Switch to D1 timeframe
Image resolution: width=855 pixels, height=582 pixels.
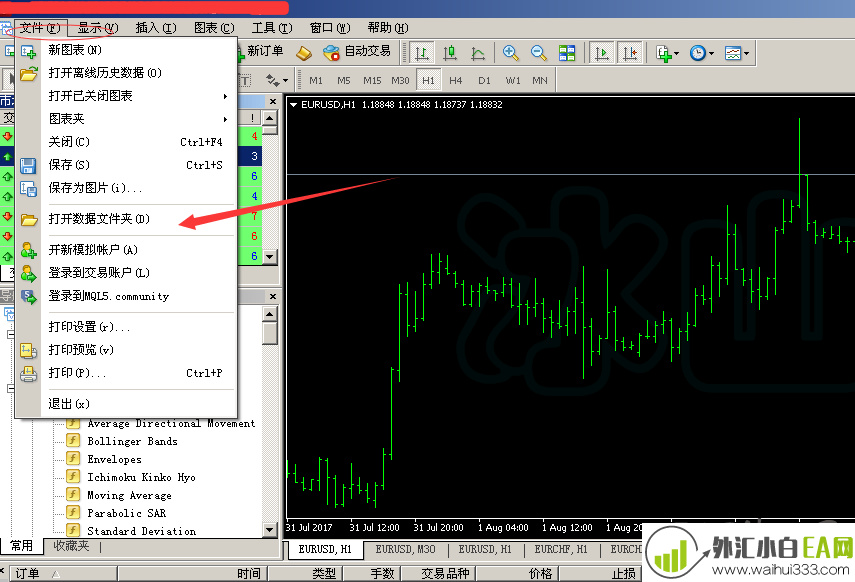(484, 81)
